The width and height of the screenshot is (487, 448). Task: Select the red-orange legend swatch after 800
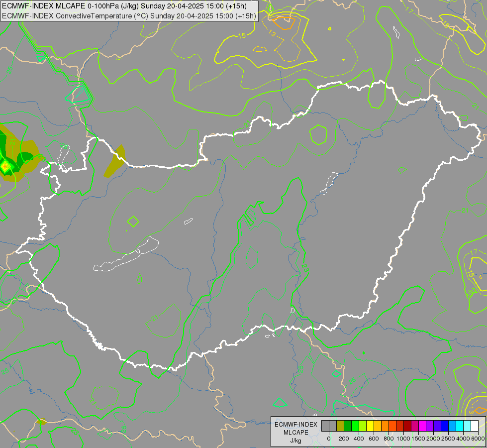point(392,426)
